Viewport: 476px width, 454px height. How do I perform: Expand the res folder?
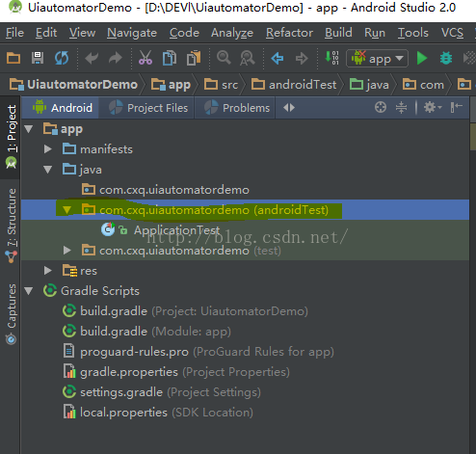pyautogui.click(x=48, y=271)
